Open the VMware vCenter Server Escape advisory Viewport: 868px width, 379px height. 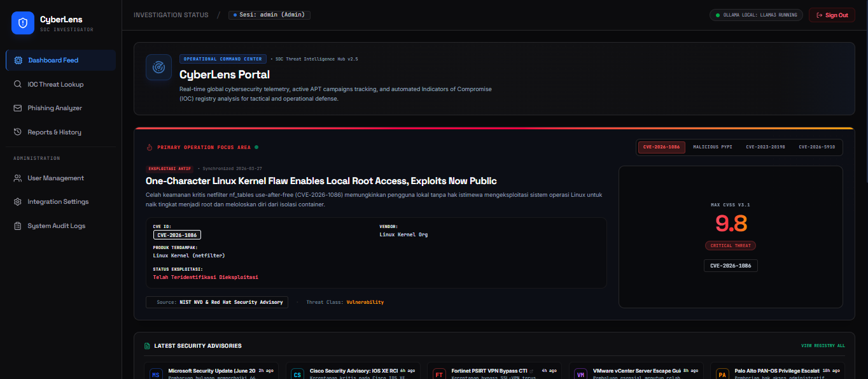pos(637,370)
